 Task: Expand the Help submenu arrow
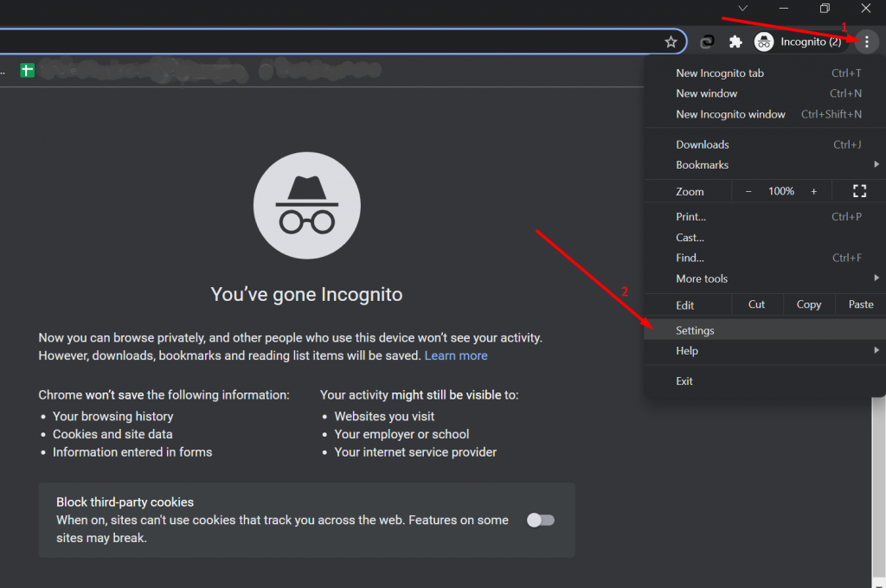pos(876,350)
